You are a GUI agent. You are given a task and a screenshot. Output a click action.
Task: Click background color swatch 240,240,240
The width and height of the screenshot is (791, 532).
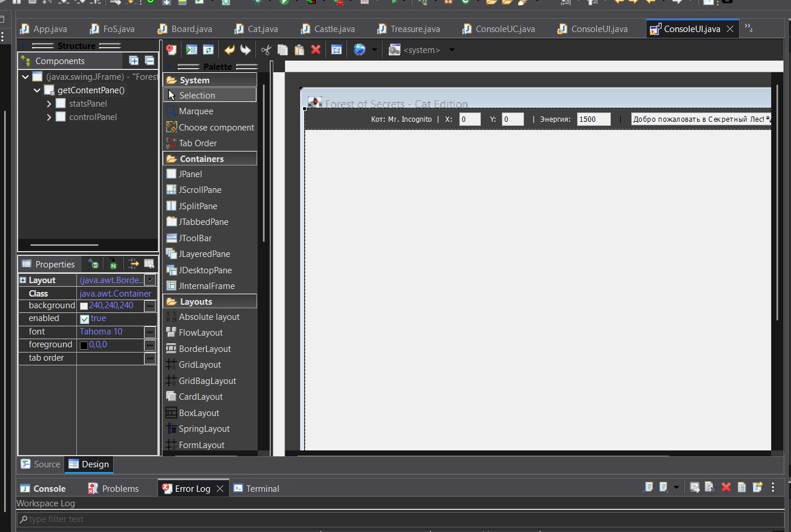(84, 306)
